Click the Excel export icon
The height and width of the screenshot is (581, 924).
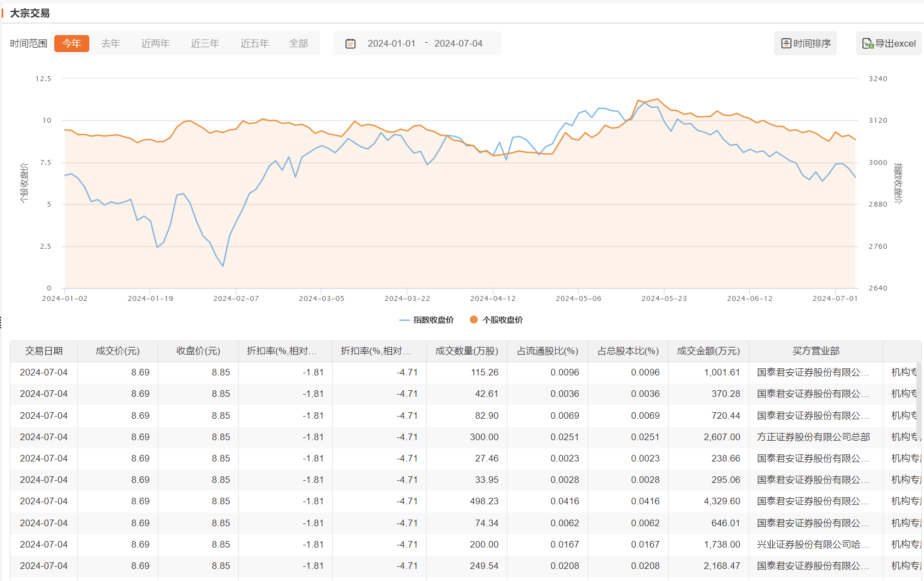868,43
